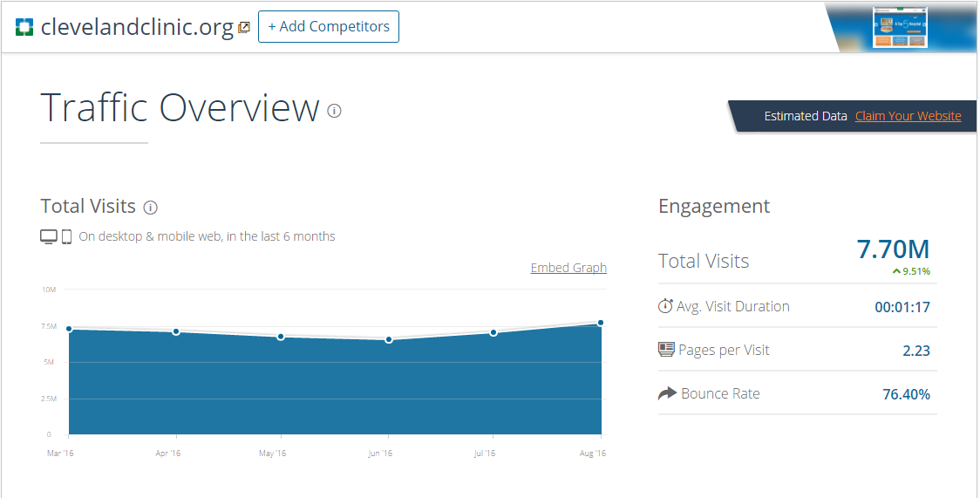The height and width of the screenshot is (498, 980).
Task: Click the Pages per Visit icon
Action: [666, 349]
